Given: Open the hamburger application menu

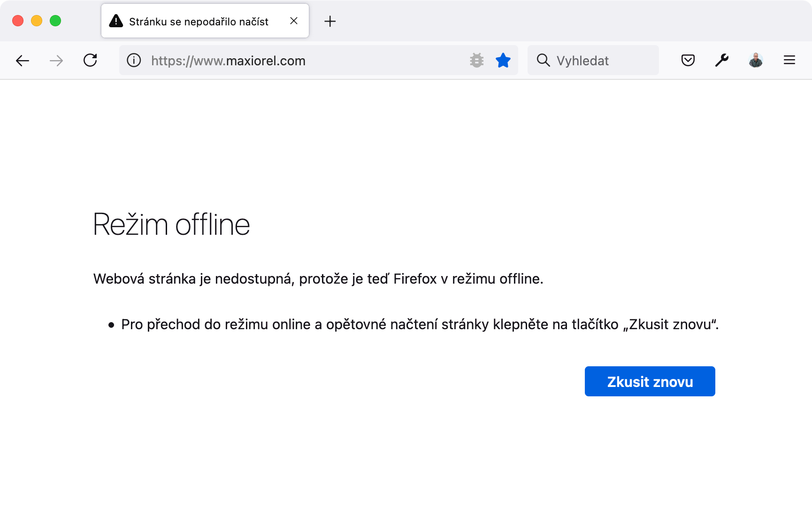Looking at the screenshot, I should [x=789, y=60].
